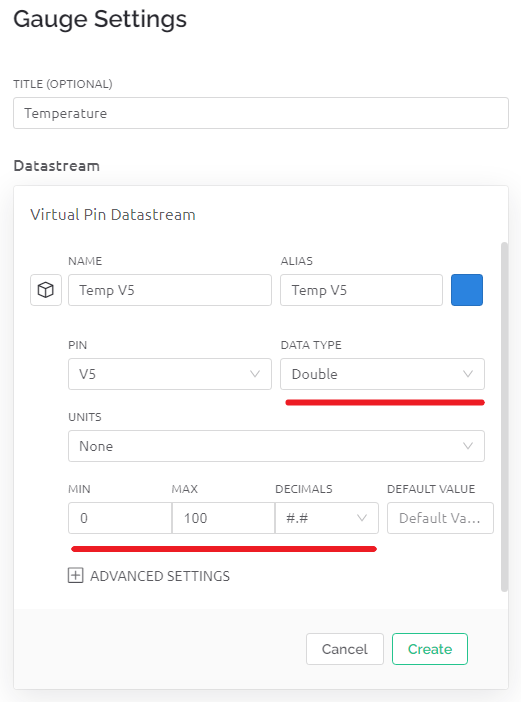The image size is (521, 702).
Task: Open the Units dropdown showing None
Action: coord(276,446)
